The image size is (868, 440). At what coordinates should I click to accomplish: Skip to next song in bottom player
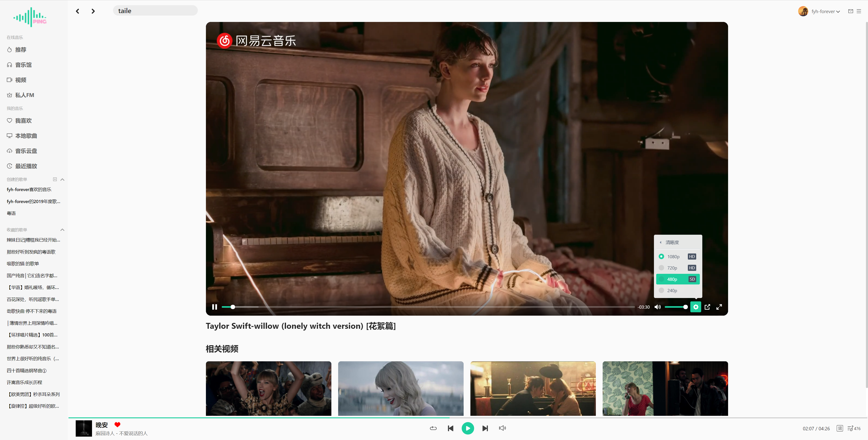tap(485, 428)
